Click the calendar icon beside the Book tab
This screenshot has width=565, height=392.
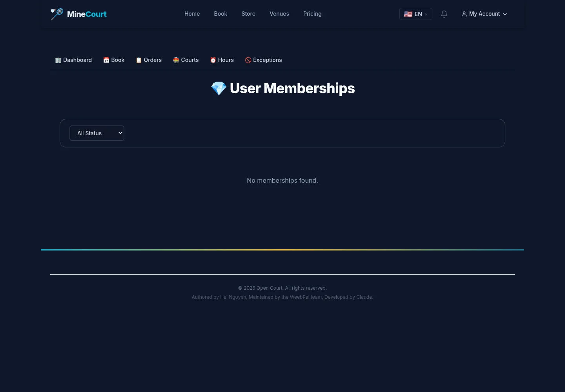pyautogui.click(x=106, y=60)
